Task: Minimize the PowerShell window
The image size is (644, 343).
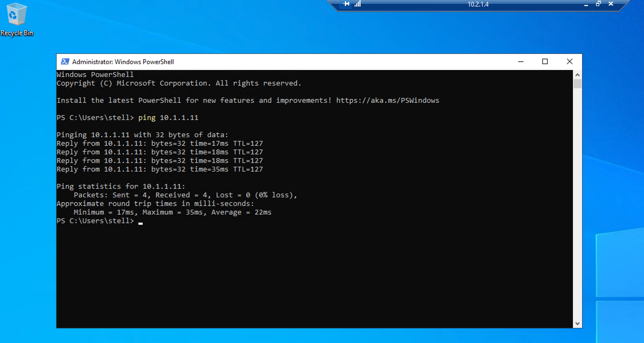Action: 521,62
